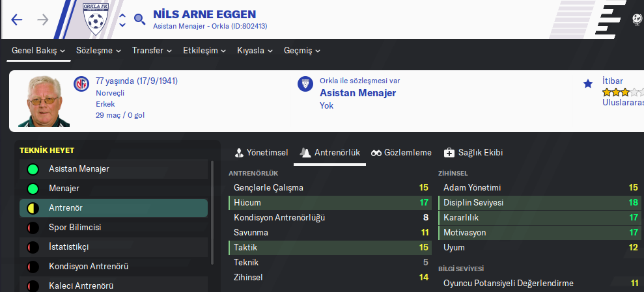This screenshot has width=644, height=292.
Task: Click the Norwegian federation flag badge
Action: [x=81, y=85]
